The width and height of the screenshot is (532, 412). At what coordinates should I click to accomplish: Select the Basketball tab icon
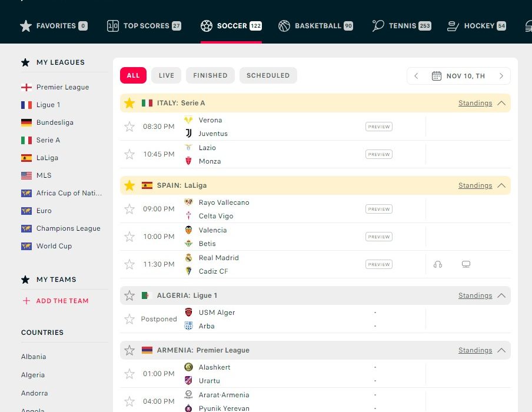tap(284, 26)
